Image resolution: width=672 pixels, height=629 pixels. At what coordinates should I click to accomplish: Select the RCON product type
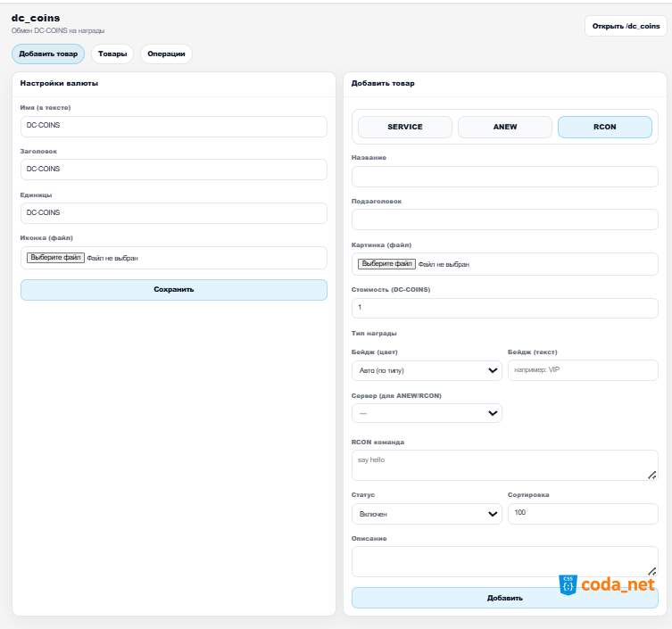click(x=605, y=127)
